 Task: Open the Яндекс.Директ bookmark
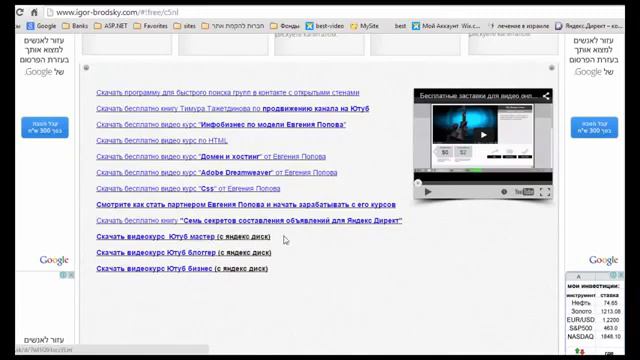point(589,26)
